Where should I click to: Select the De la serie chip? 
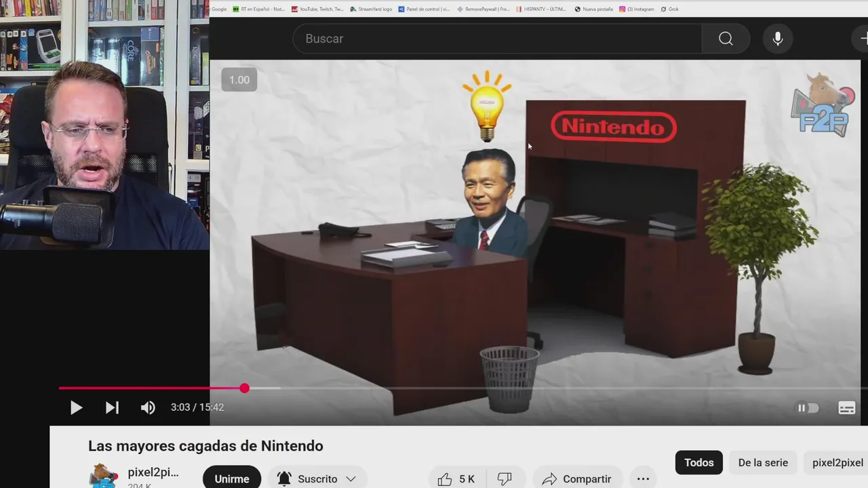click(x=763, y=463)
